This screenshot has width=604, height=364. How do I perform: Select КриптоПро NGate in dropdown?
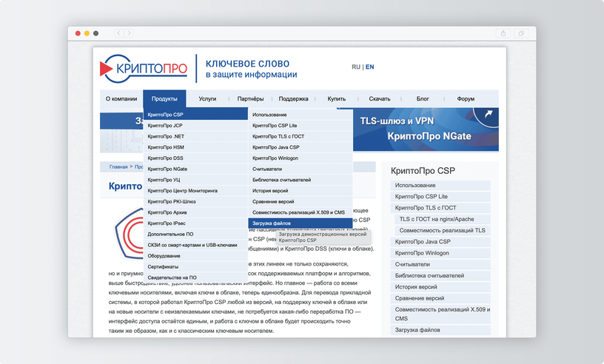pyautogui.click(x=195, y=169)
